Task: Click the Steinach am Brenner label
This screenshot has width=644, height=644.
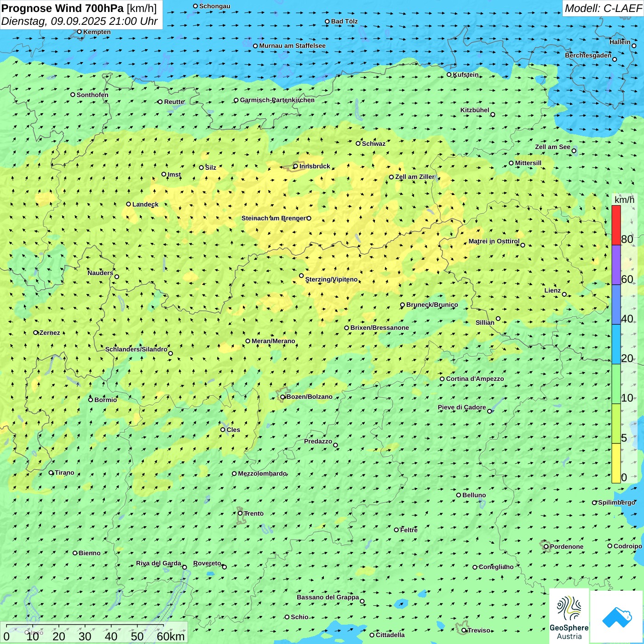Action: [x=274, y=218]
